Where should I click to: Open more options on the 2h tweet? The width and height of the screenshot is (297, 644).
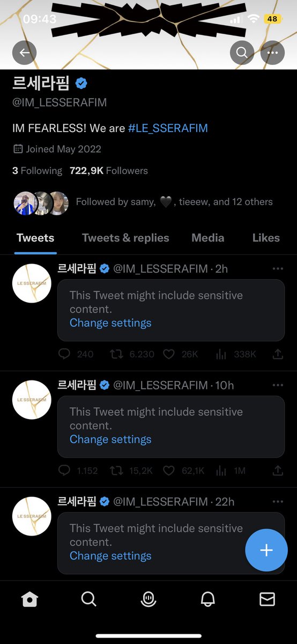click(278, 268)
